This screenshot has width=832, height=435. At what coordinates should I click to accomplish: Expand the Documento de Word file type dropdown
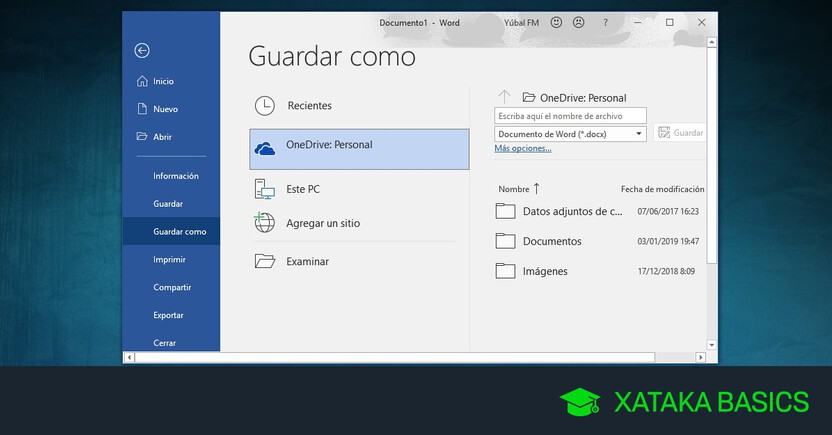coord(639,133)
